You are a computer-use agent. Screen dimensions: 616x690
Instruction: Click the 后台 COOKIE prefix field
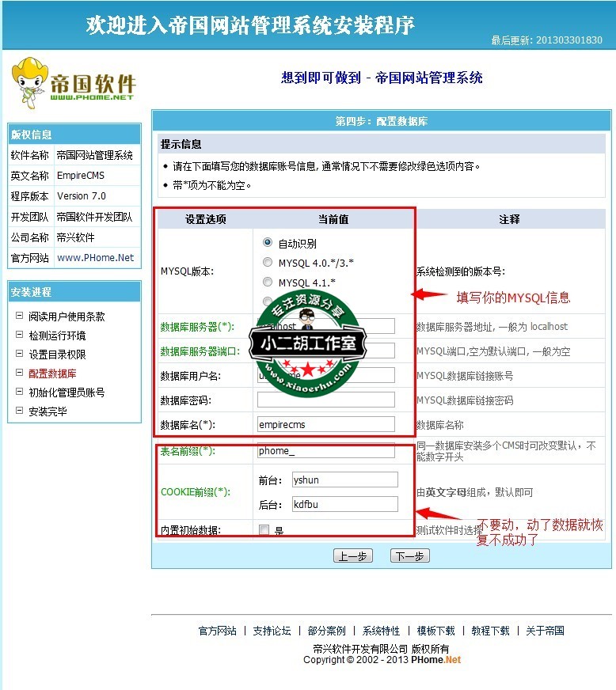[344, 504]
